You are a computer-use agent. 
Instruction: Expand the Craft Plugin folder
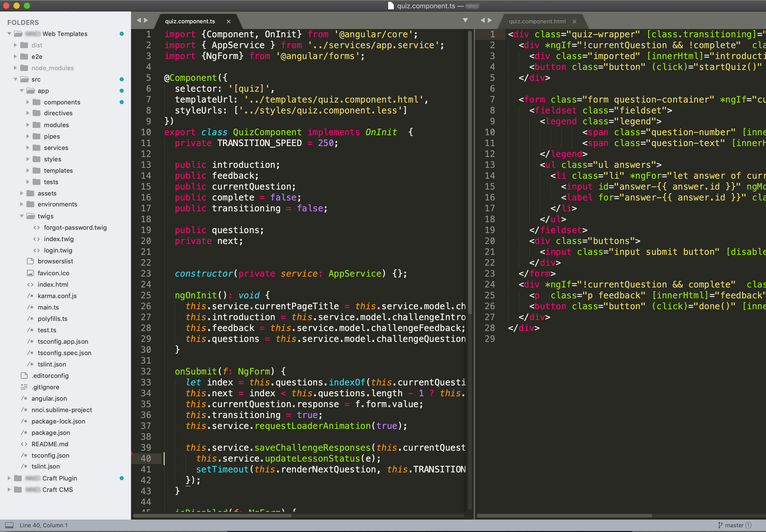pyautogui.click(x=9, y=478)
